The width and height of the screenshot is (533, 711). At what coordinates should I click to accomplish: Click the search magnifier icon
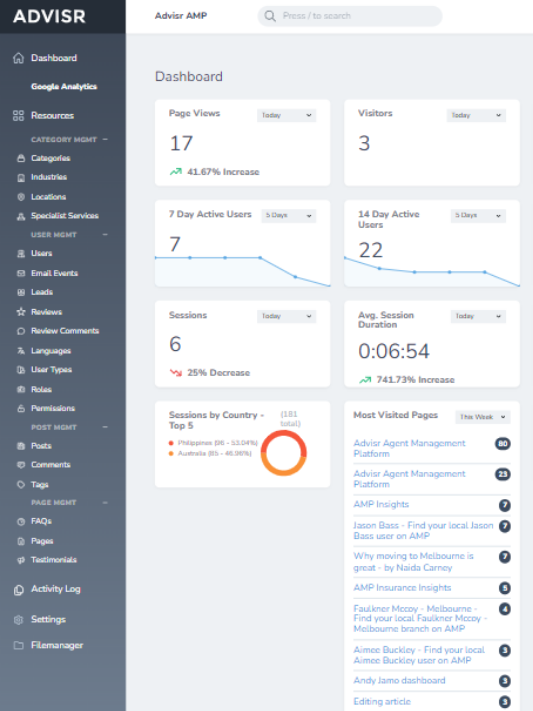270,16
